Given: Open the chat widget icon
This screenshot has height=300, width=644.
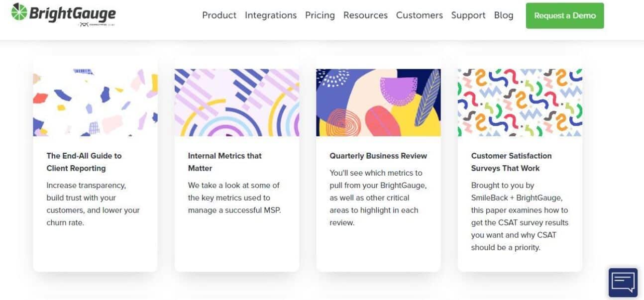Looking at the screenshot, I should point(623,282).
